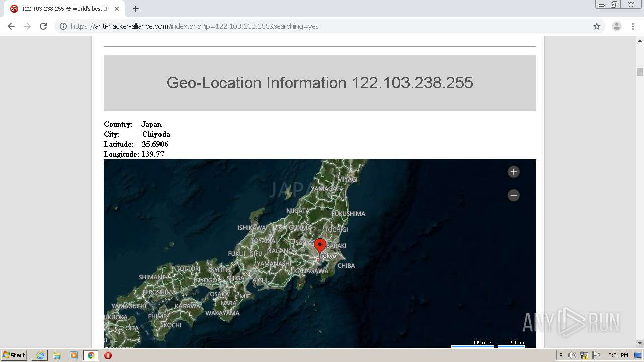Select the 122.103.238.255 World's best IP tab
This screenshot has height=362, width=644.
click(64, 9)
